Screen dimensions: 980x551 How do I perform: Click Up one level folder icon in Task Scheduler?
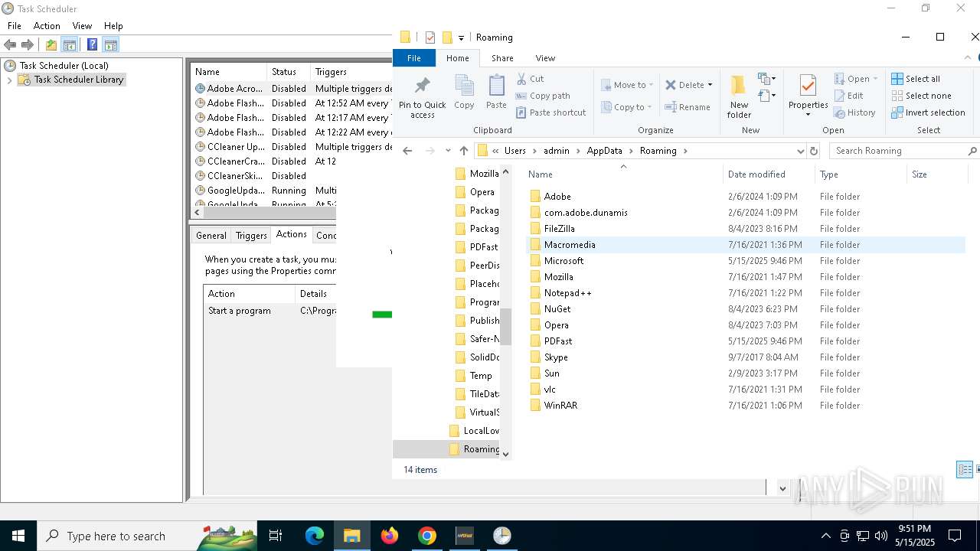coord(51,45)
